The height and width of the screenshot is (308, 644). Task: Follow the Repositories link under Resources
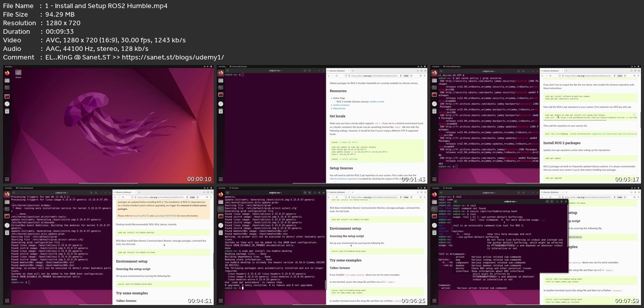point(339,108)
